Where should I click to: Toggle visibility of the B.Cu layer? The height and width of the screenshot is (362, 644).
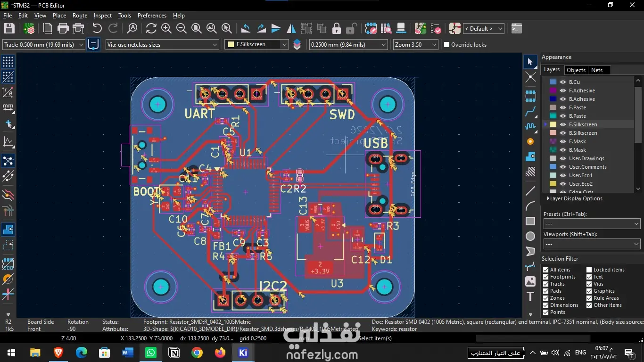click(563, 82)
